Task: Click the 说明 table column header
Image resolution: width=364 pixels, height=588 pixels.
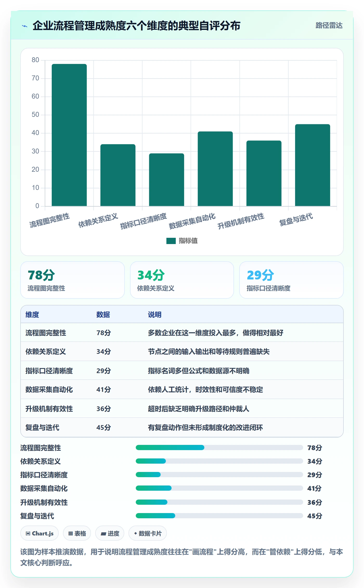Action: click(155, 315)
